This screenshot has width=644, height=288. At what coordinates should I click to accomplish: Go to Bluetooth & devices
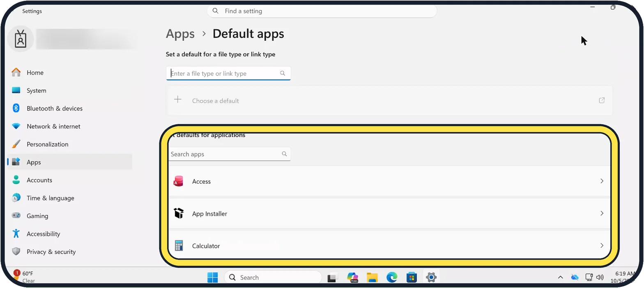point(70,108)
